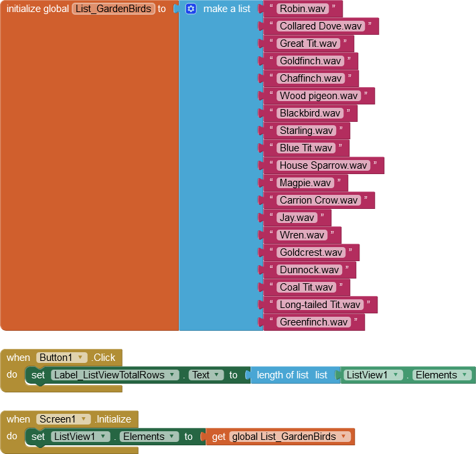Select the length of list block

pyautogui.click(x=283, y=375)
